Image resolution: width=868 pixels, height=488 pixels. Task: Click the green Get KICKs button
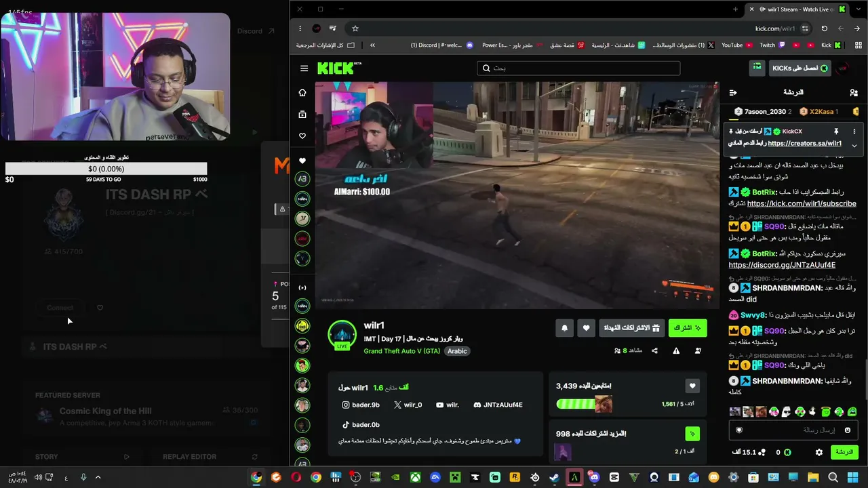[x=800, y=68]
